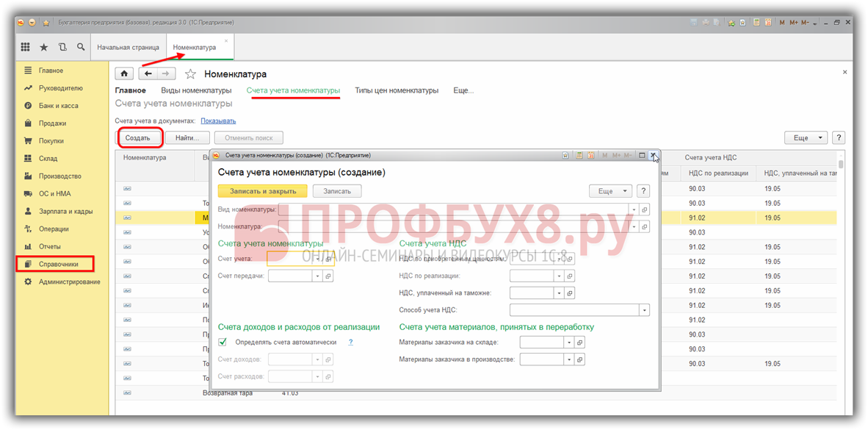The image size is (868, 430).
Task: Click the open-form icon next to Вид номенклатуры
Action: point(644,209)
